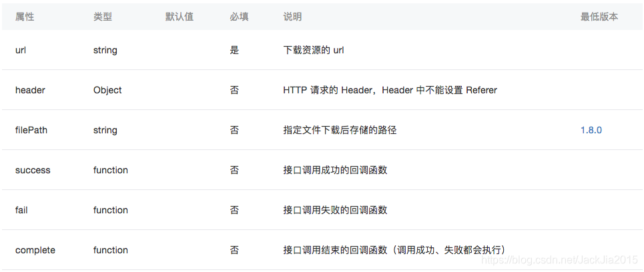This screenshot has width=644, height=272.
Task: Select the url property name cell
Action: tap(21, 50)
